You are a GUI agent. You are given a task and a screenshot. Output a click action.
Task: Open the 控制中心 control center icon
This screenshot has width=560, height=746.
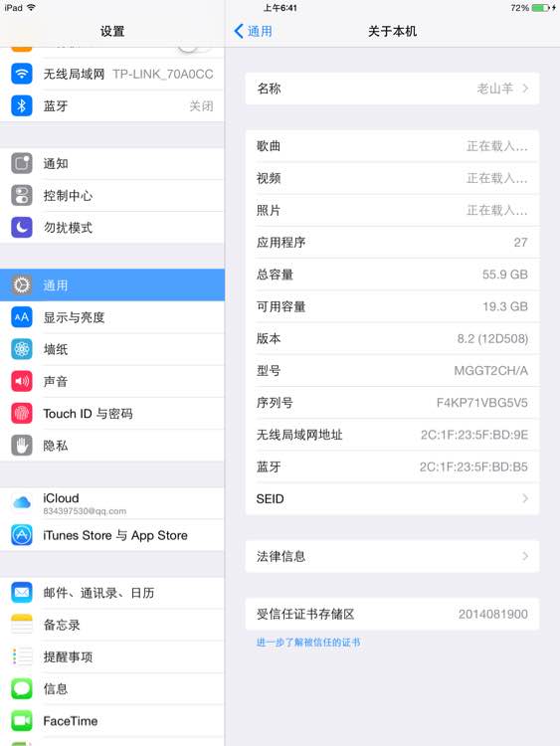point(22,196)
